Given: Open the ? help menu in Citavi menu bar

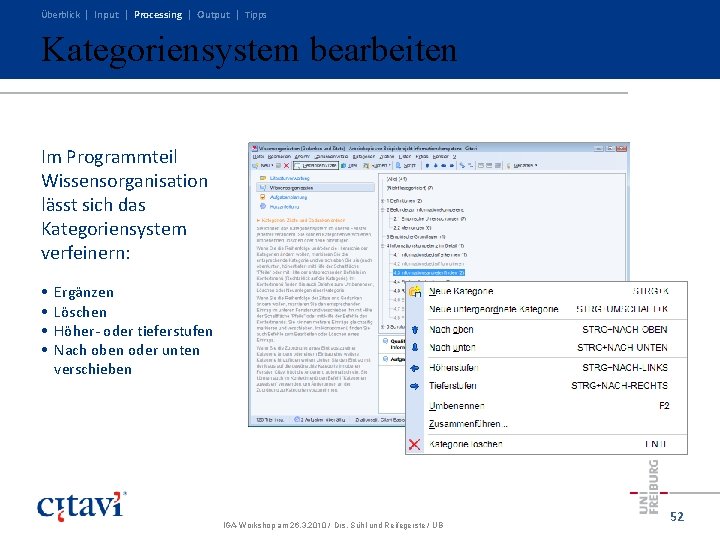Looking at the screenshot, I should pyautogui.click(x=455, y=157).
